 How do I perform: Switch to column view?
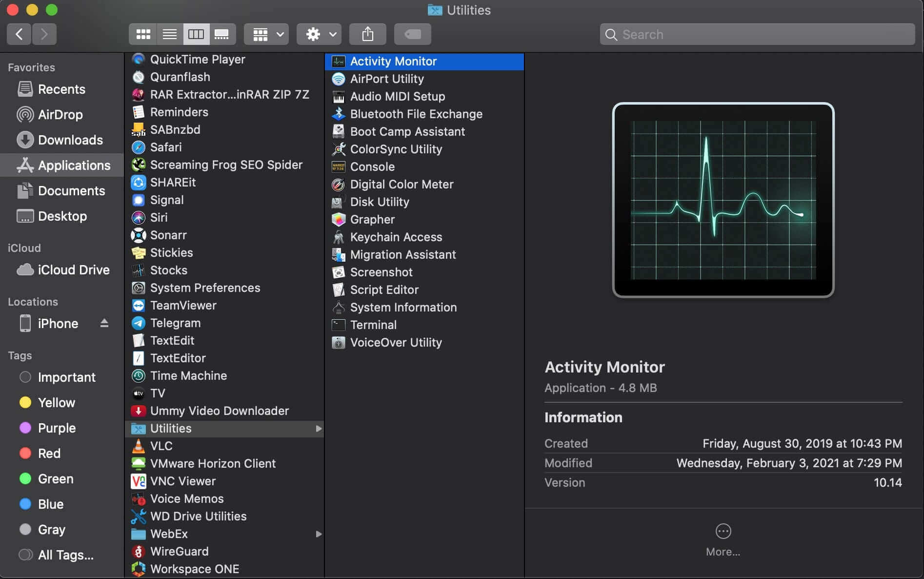click(196, 34)
